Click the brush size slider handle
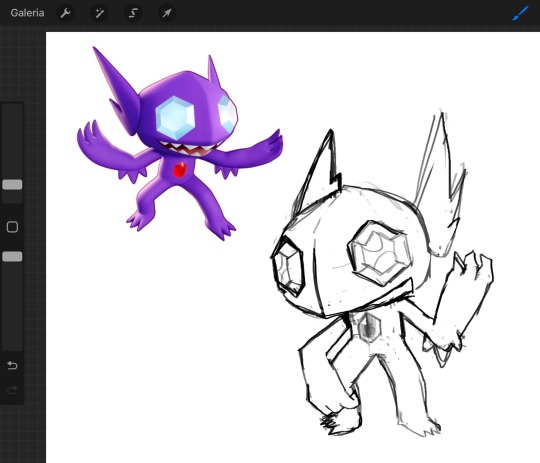The image size is (540, 463). pyautogui.click(x=12, y=185)
